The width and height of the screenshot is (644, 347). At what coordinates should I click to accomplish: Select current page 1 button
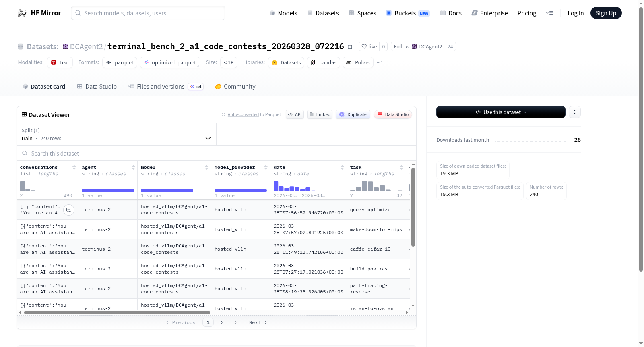pyautogui.click(x=208, y=322)
